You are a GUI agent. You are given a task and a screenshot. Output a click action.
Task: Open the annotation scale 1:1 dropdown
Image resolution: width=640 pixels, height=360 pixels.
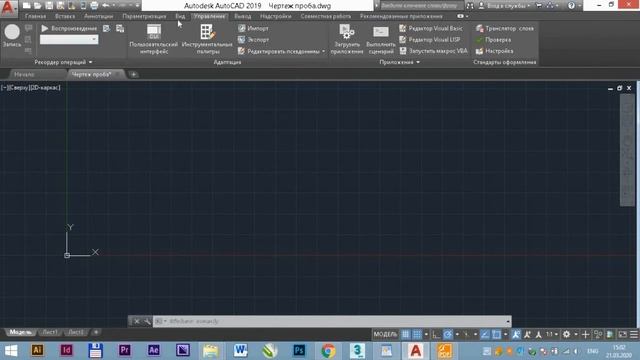coord(552,334)
